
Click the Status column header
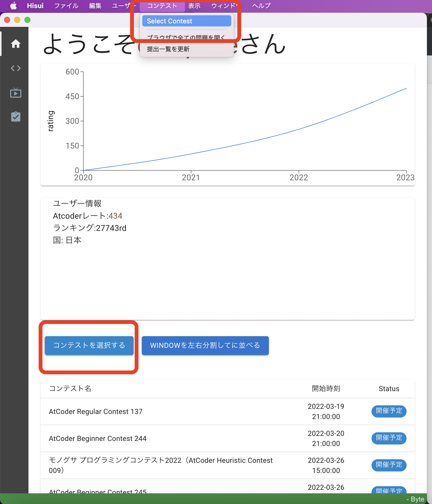point(389,389)
